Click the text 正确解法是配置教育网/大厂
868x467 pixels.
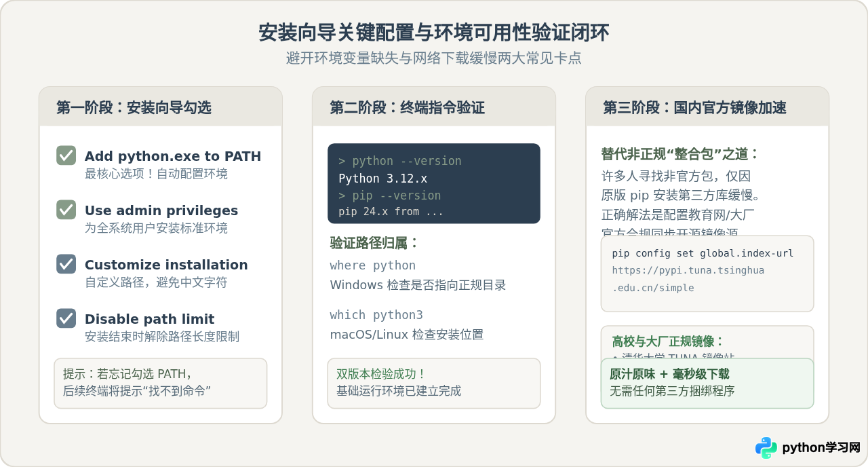678,215
